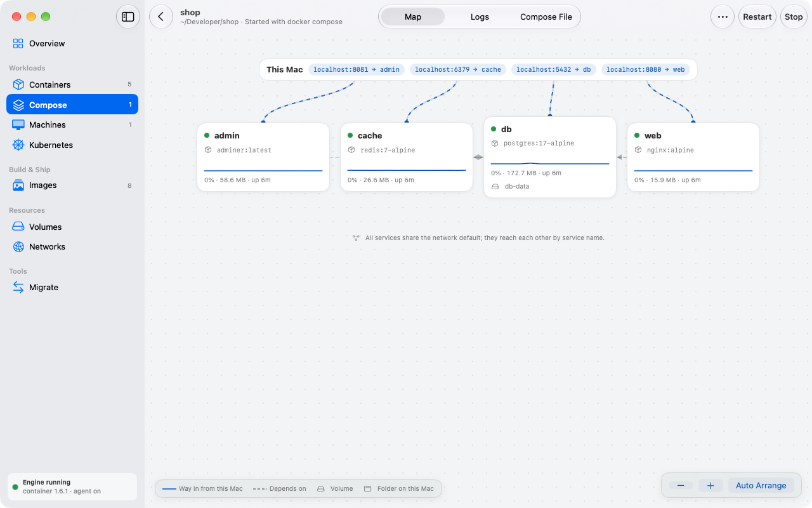Switch to the Compose File tab
The image size is (812, 508).
[x=546, y=17]
